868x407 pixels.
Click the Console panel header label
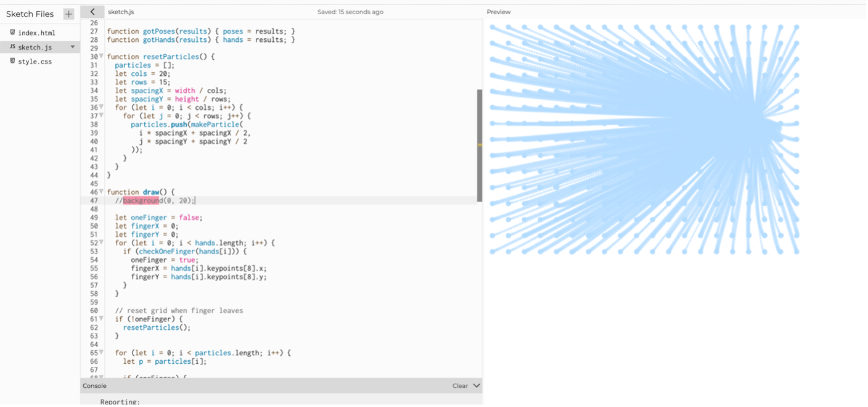click(94, 386)
